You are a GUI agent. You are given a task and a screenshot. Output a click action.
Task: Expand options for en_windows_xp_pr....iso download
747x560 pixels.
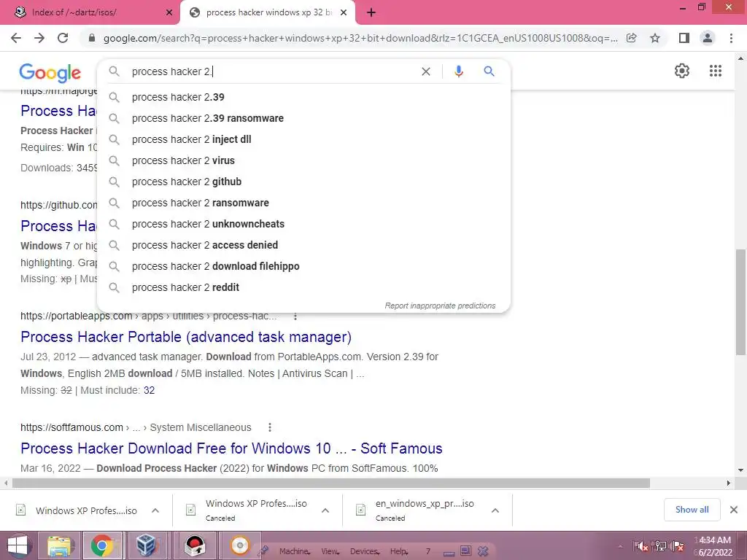click(x=495, y=510)
